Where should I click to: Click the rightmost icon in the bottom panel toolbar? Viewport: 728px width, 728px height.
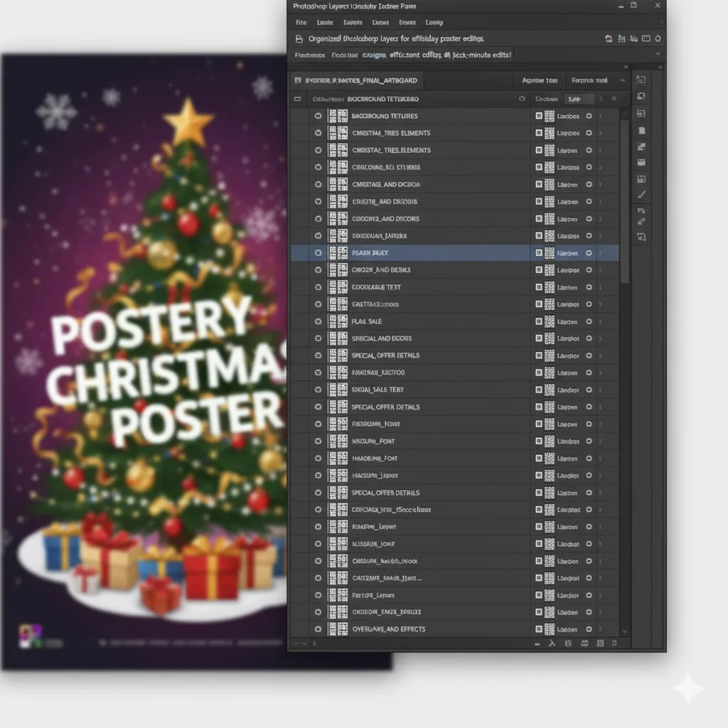click(614, 643)
